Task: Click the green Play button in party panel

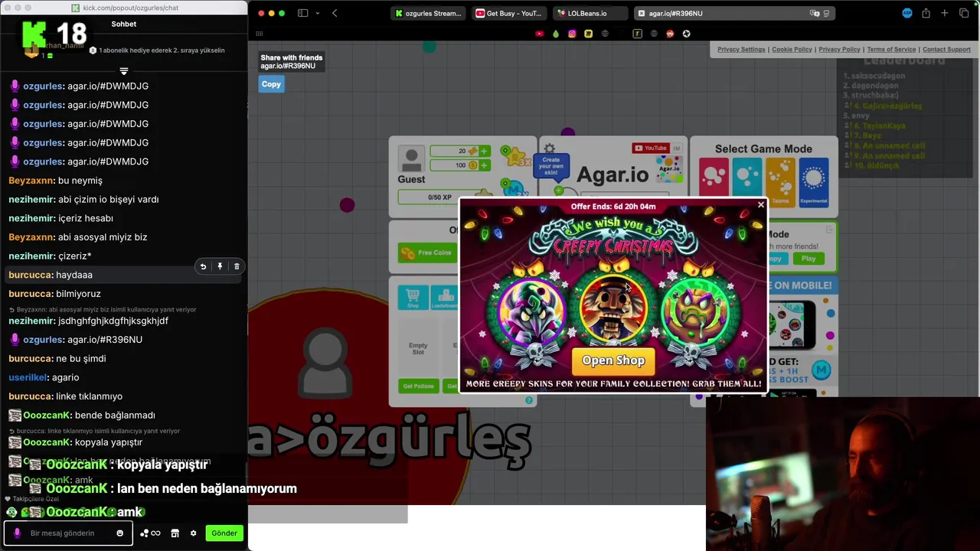Action: (808, 259)
